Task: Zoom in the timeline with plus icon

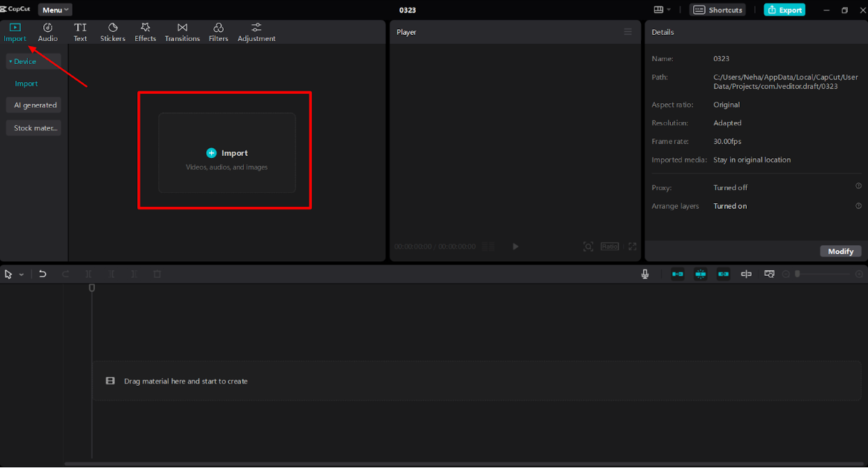Action: (859, 274)
